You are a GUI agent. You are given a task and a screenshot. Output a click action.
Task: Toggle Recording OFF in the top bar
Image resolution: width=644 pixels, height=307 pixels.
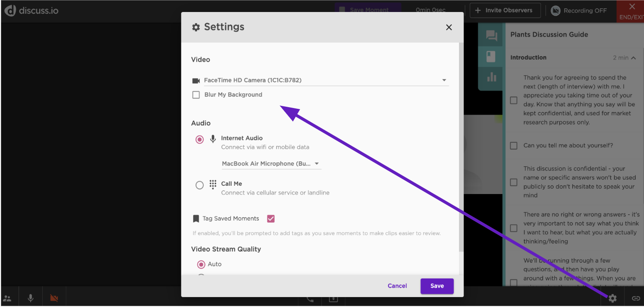[x=579, y=10]
